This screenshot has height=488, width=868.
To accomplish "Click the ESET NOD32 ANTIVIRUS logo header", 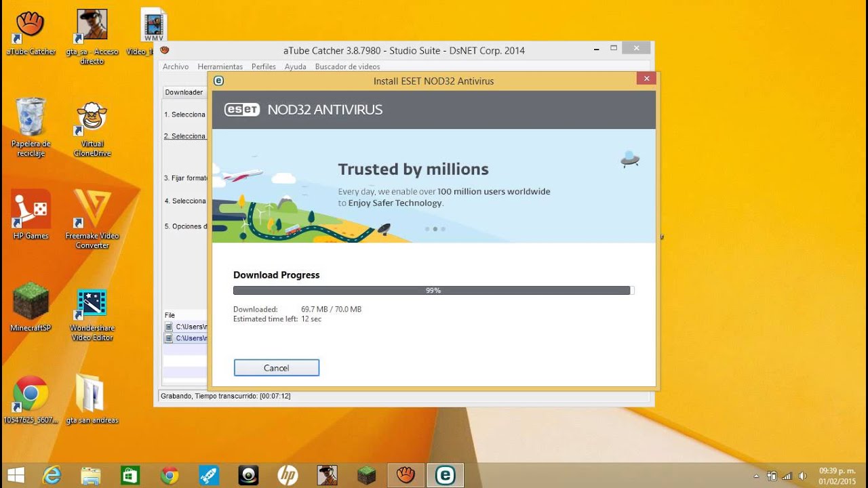I will pyautogui.click(x=304, y=110).
